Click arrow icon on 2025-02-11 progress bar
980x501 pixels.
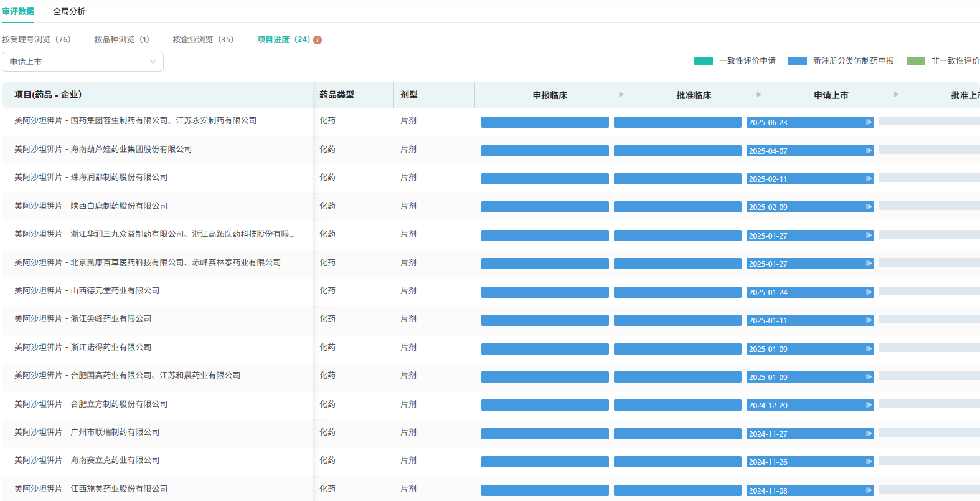coord(869,179)
